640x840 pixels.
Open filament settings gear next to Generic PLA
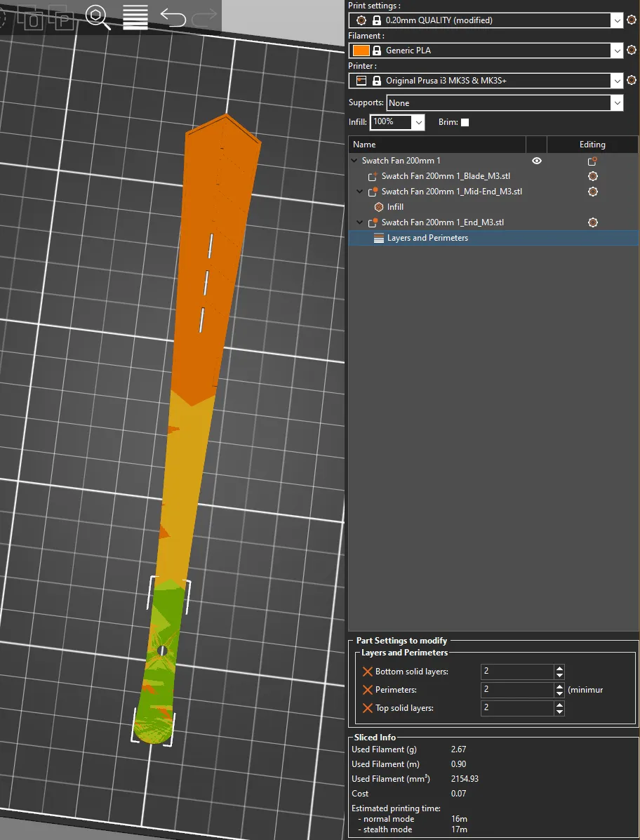[631, 51]
